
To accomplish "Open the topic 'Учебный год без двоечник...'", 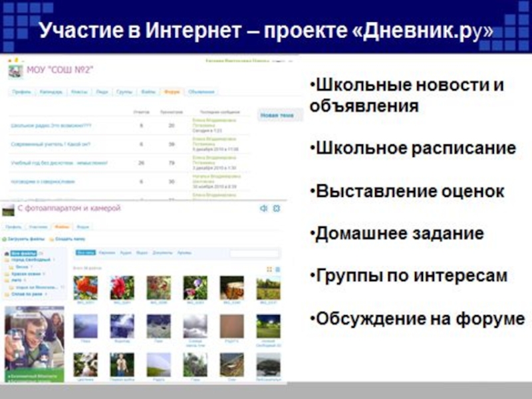I will pyautogui.click(x=59, y=163).
